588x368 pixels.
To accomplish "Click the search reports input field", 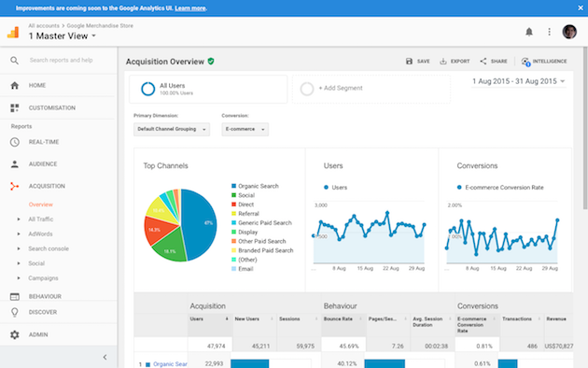I will [61, 61].
